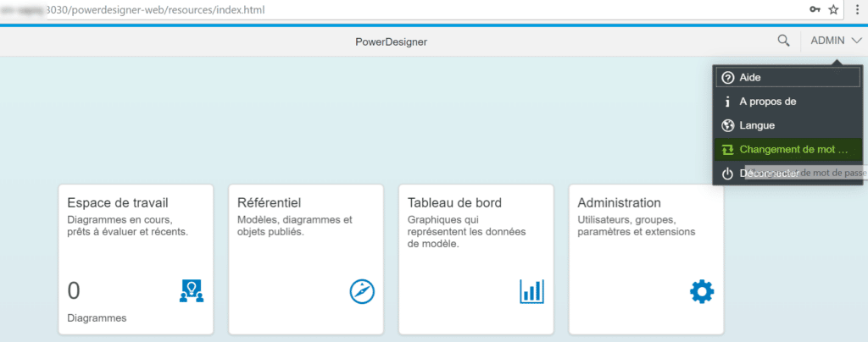Screen dimensions: 868x342
Task: Click the PowerDesigner header title
Action: (x=392, y=41)
